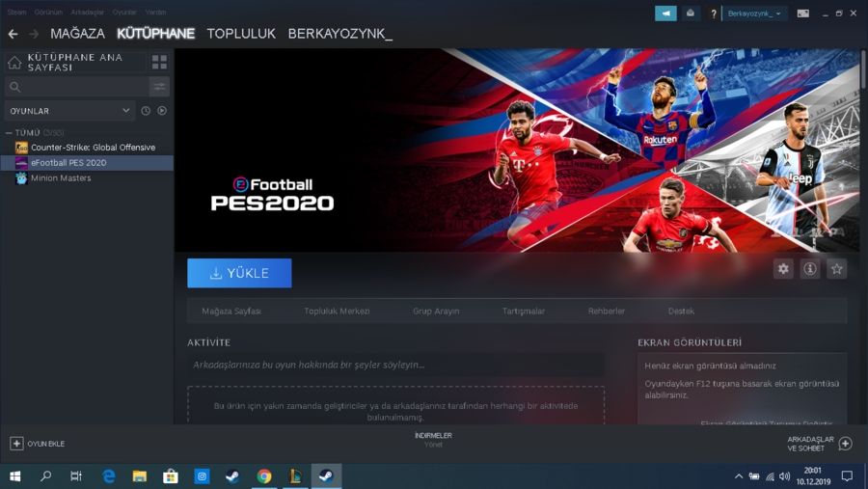Open Mağaza Sayfası link
Viewport: 868px width, 489px height.
tap(231, 312)
